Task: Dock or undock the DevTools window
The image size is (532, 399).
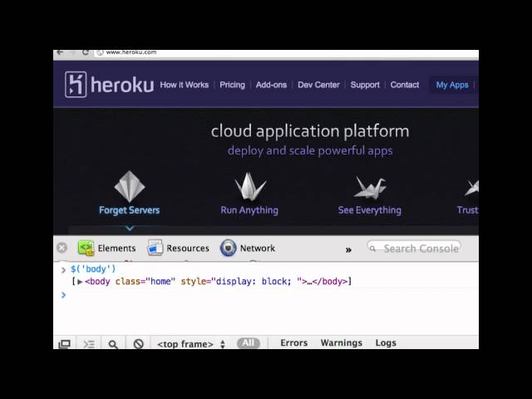Action: (x=65, y=344)
